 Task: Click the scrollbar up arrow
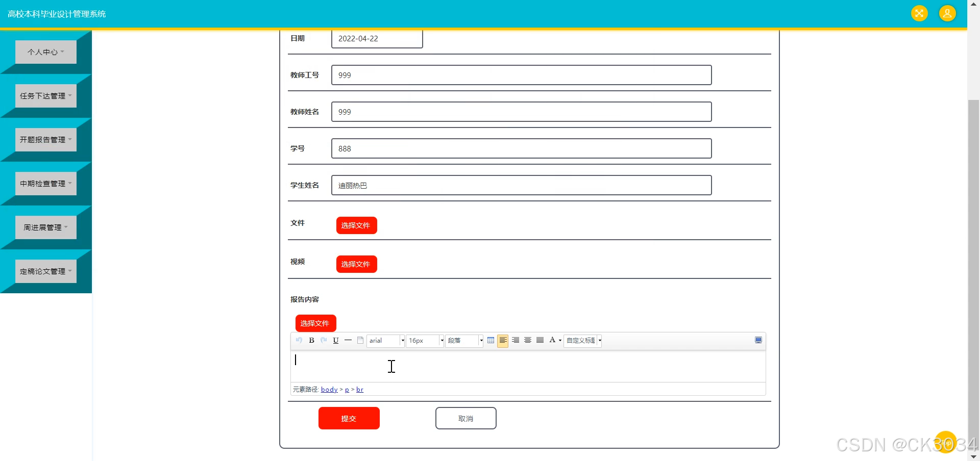pyautogui.click(x=973, y=4)
